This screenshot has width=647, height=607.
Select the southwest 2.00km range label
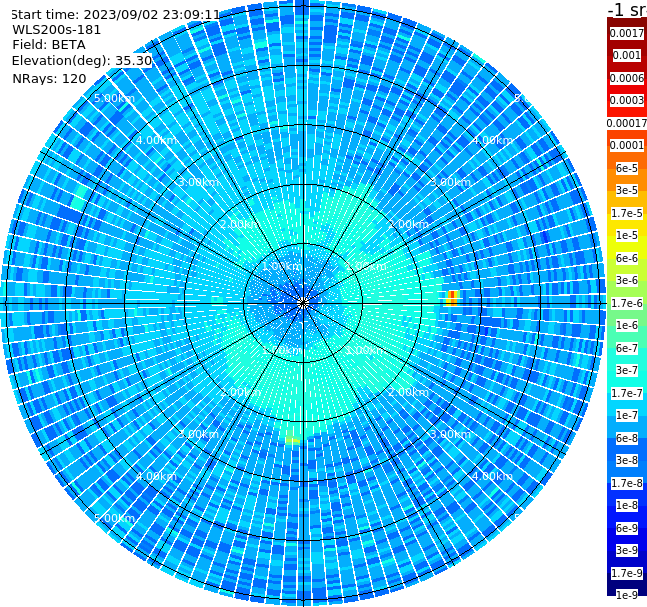[x=240, y=392]
